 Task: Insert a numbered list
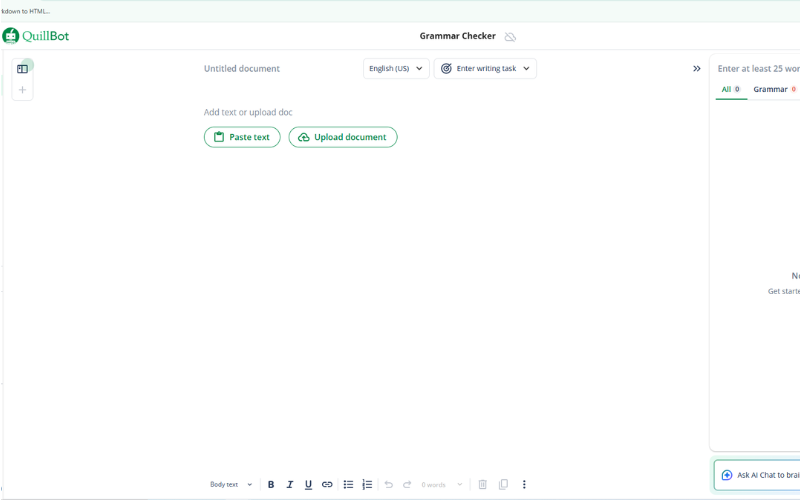pos(367,484)
